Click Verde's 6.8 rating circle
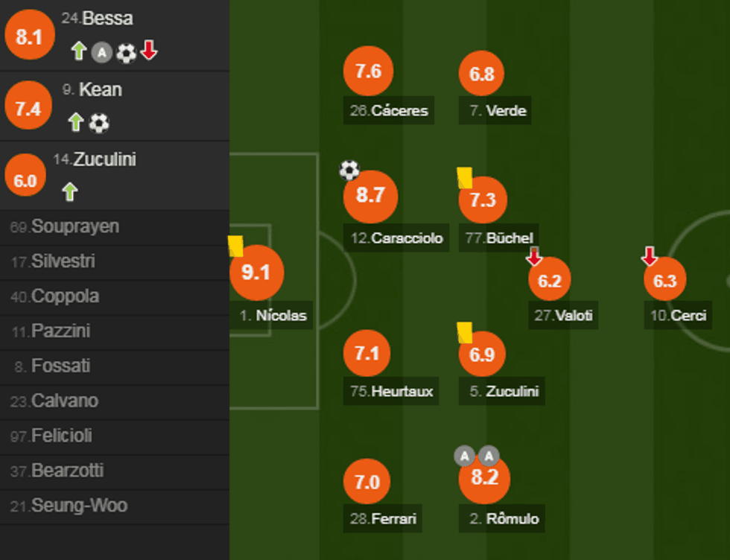Viewport: 730px width, 560px height. 482,74
